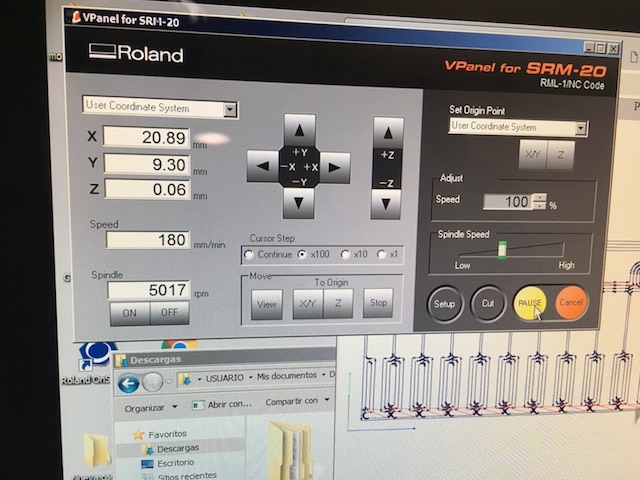The image size is (640, 480).
Task: Open the Organizar menu in Descargas window
Action: tap(151, 408)
